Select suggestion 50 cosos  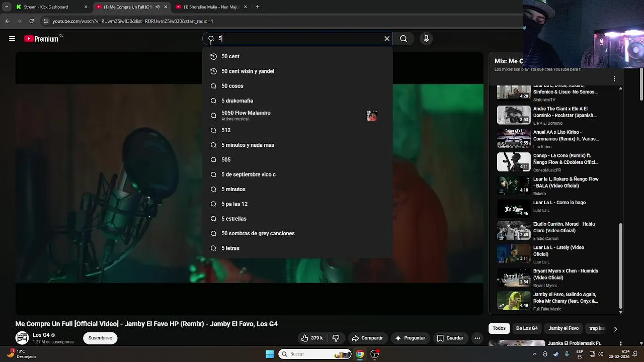pyautogui.click(x=297, y=86)
